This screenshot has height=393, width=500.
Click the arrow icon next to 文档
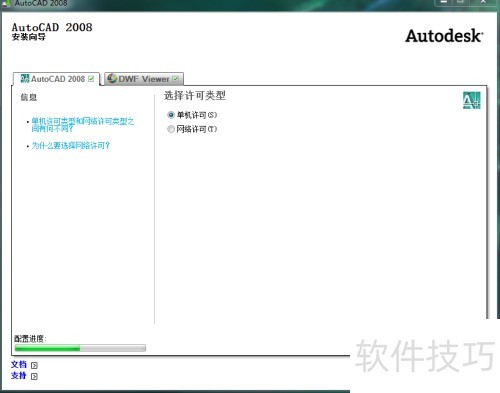(34, 365)
